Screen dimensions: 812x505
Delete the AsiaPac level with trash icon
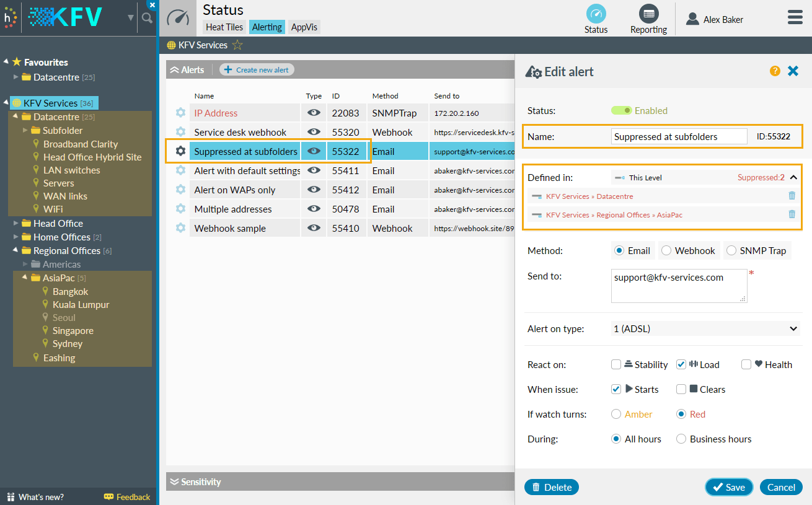click(792, 214)
